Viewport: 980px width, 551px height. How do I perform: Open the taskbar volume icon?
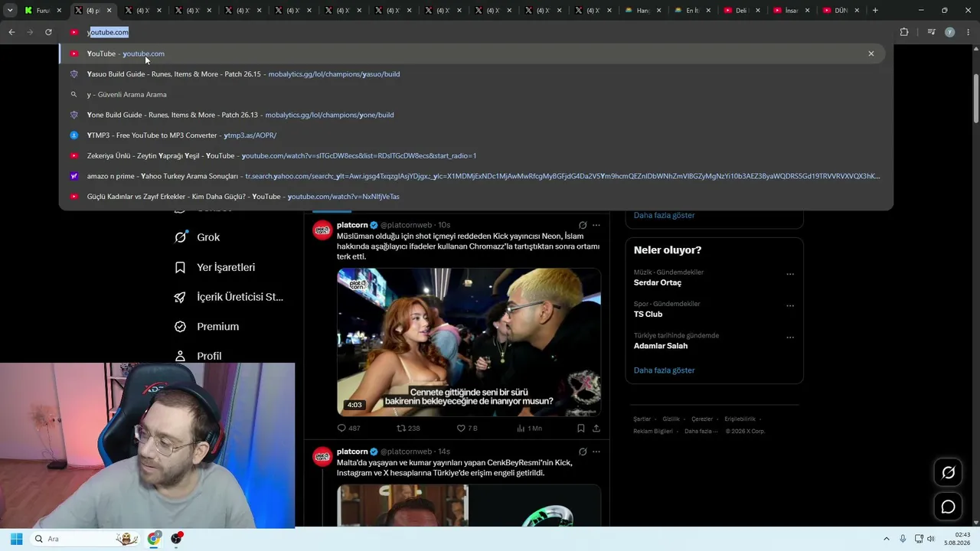pos(930,539)
